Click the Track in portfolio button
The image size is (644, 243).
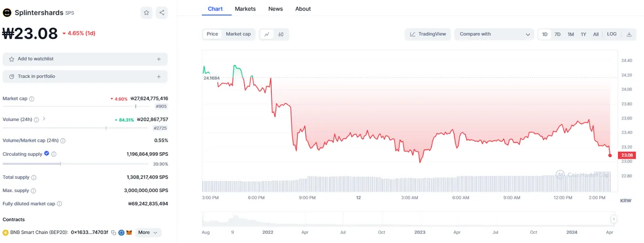(85, 77)
